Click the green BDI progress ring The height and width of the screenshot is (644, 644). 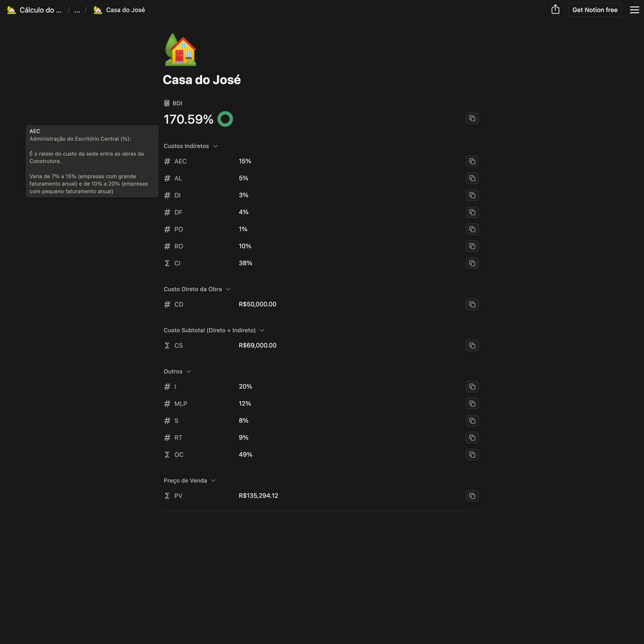[x=225, y=119]
